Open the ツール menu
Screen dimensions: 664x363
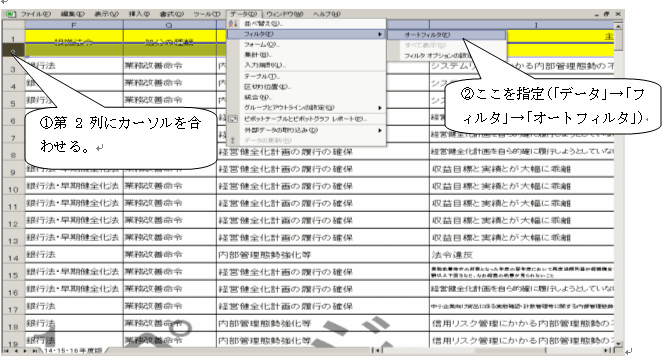tap(207, 14)
